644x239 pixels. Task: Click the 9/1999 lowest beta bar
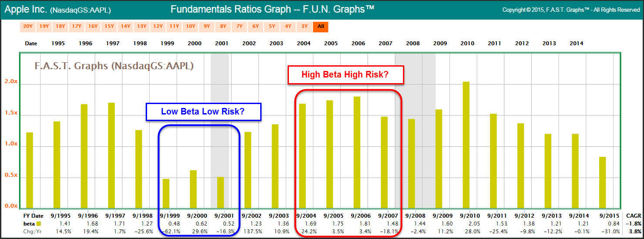click(x=166, y=193)
